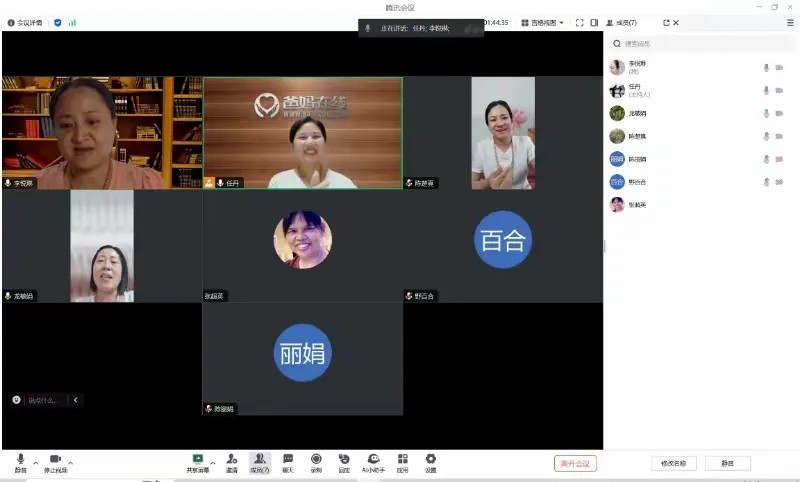Viewport: 800px width, 482px height.
Task: Mute microphone in bottom toolbar
Action: 20,460
